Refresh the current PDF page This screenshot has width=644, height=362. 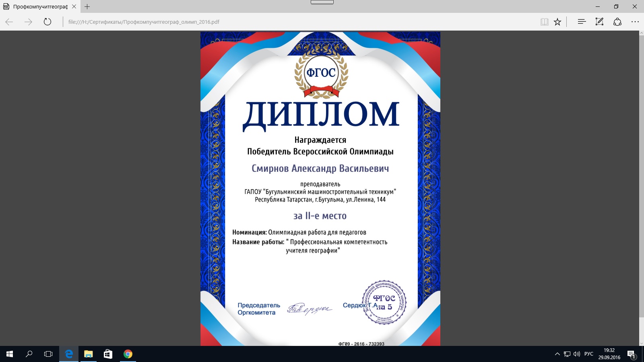(x=47, y=22)
